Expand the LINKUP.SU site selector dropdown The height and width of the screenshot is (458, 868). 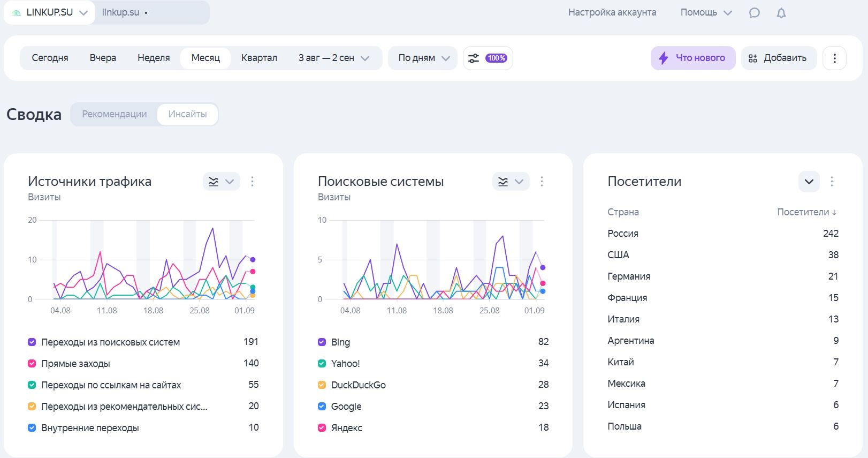[x=50, y=13]
